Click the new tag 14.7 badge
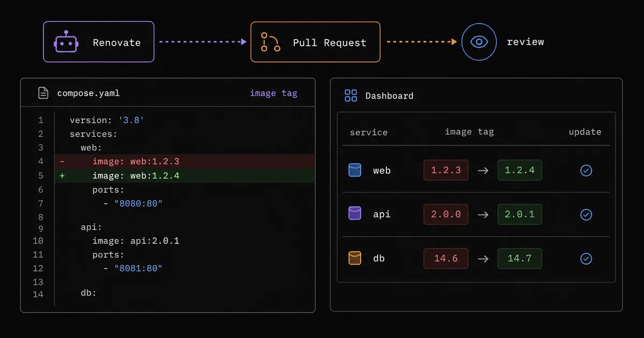Image resolution: width=644 pixels, height=338 pixels. pyautogui.click(x=519, y=259)
